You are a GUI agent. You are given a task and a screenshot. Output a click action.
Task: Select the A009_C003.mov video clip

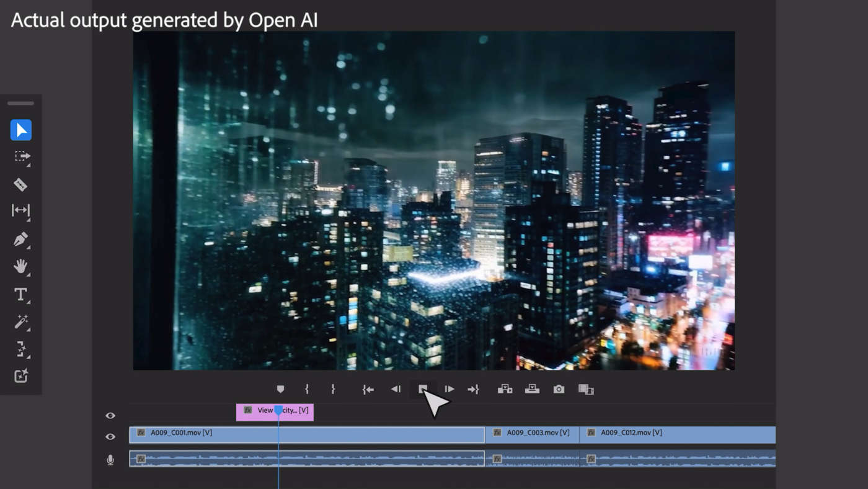click(532, 434)
